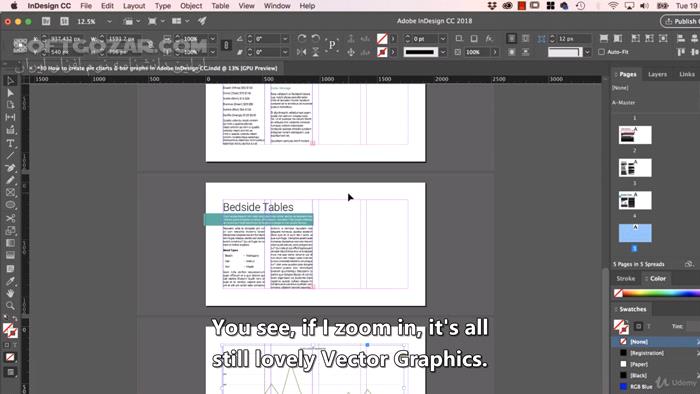This screenshot has height=394, width=700.
Task: Flip vertical icon in control bar
Action: click(316, 52)
